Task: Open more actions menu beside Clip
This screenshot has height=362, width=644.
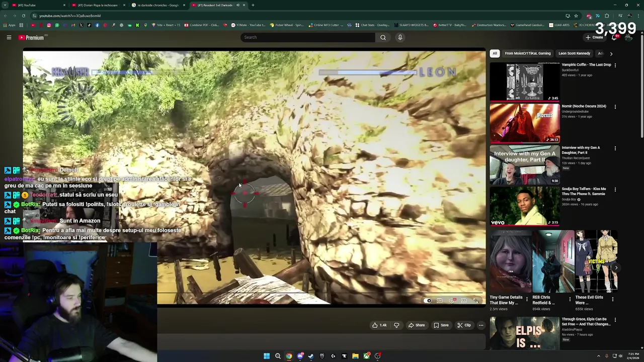Action: coord(481,325)
